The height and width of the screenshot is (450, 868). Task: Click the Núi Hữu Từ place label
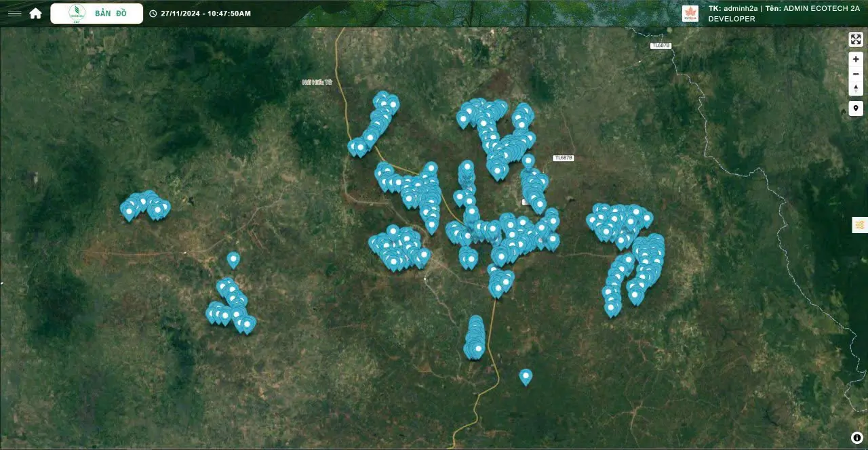(x=317, y=82)
